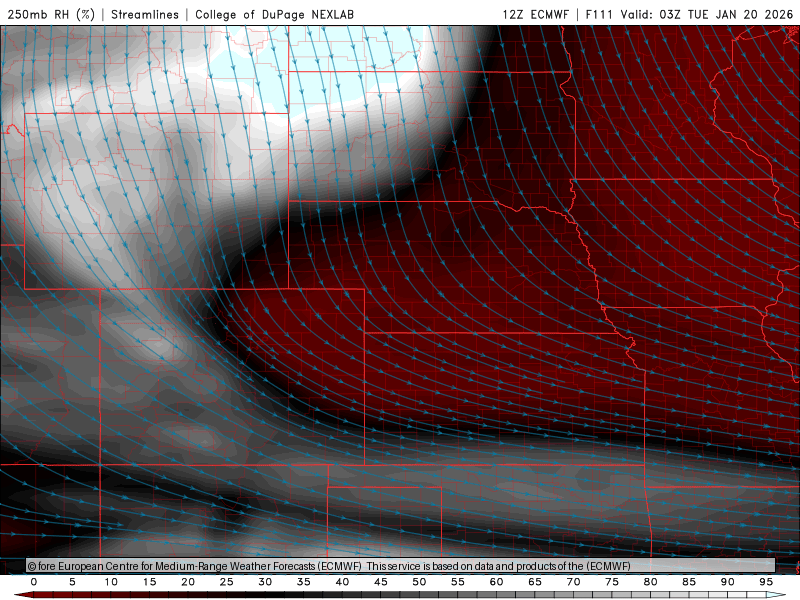Click the '85' humidity legend label

click(x=689, y=582)
